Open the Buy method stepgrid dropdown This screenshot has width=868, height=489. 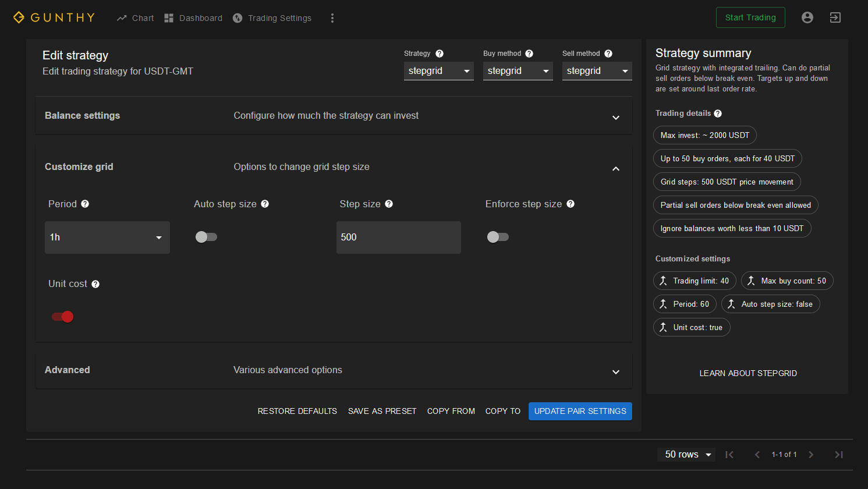pos(518,71)
